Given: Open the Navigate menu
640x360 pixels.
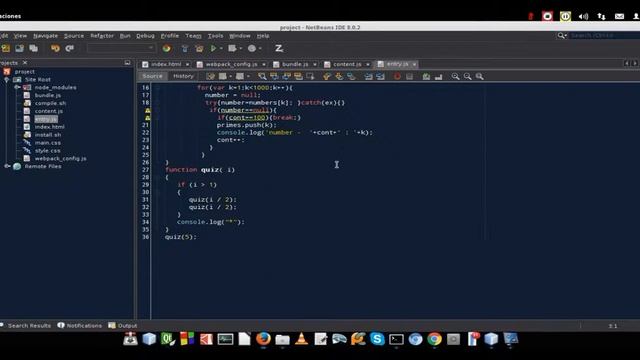Looking at the screenshot, I should [45, 36].
